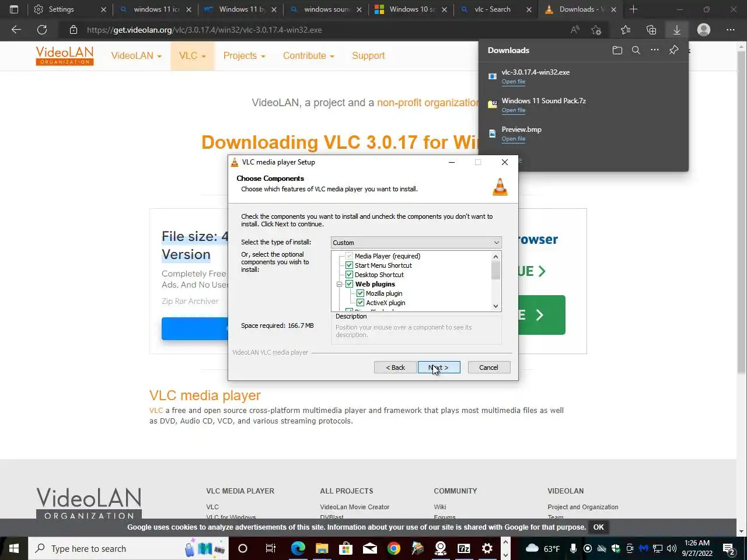Image resolution: width=747 pixels, height=560 pixels.
Task: Open a new browser tab
Action: point(634,9)
